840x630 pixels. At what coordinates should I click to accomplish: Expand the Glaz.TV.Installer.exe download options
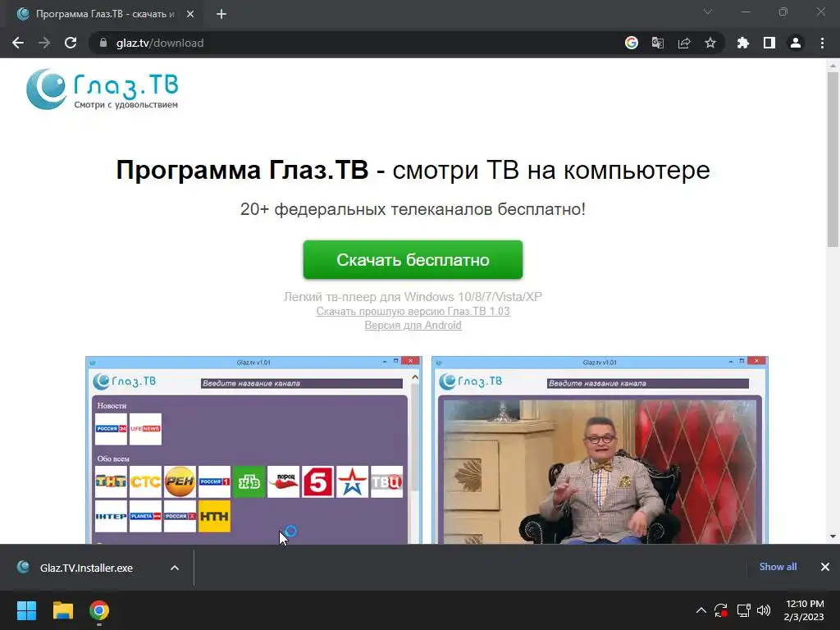pos(175,568)
